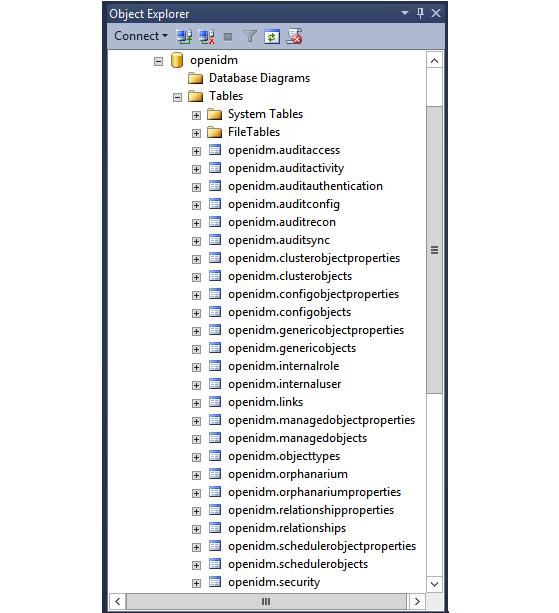Click the script-with-red-X icon on the toolbar
559x613 pixels.
[294, 36]
